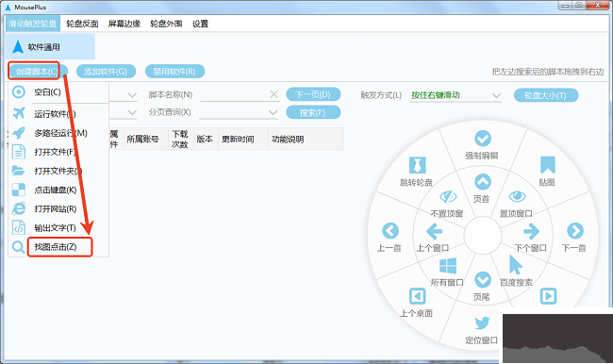This screenshot has width=613, height=364.
Task: Click the 下载次数 column header
Action: click(181, 139)
